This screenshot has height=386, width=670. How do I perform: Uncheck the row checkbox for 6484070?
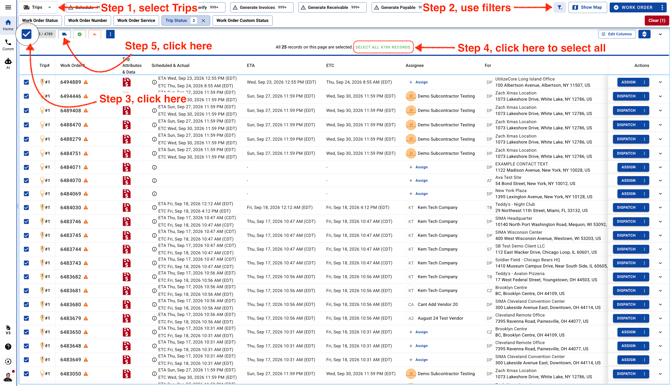pyautogui.click(x=26, y=181)
